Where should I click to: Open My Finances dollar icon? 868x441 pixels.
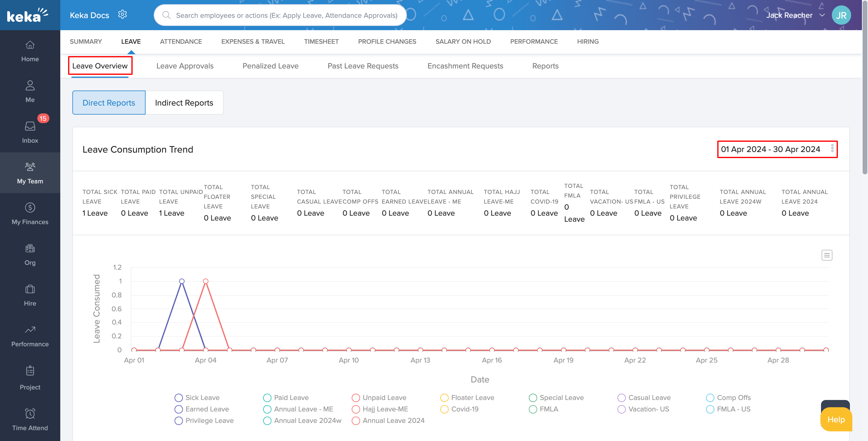pos(30,208)
